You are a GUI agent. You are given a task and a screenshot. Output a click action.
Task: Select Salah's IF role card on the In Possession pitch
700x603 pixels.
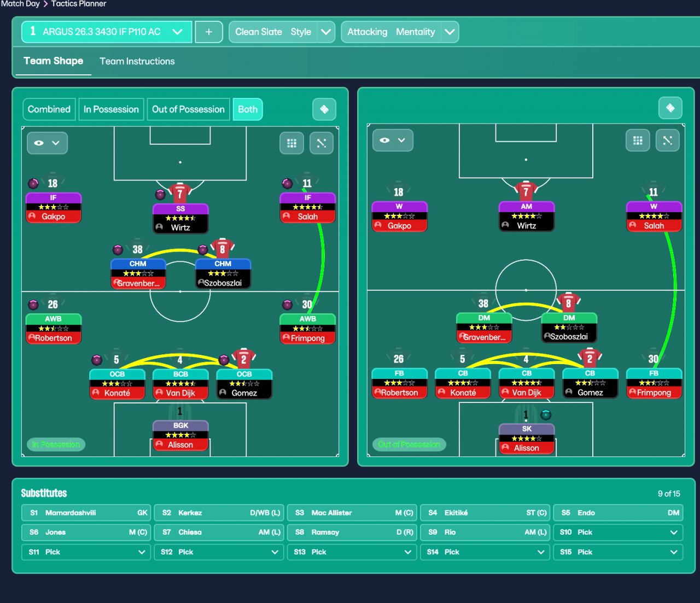pyautogui.click(x=307, y=207)
